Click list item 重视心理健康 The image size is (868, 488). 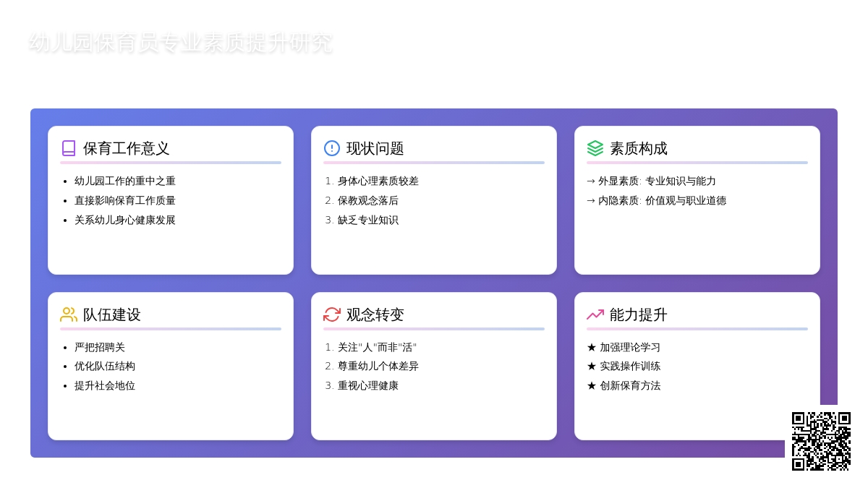click(368, 385)
